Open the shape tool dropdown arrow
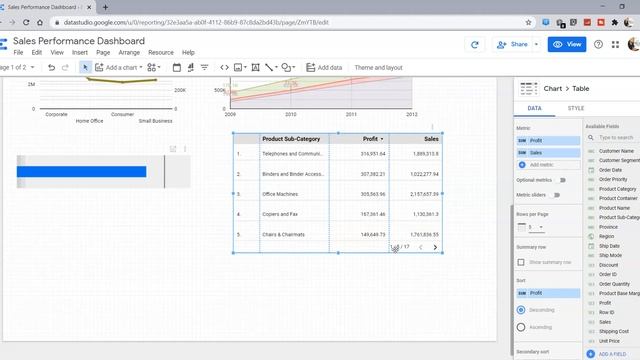This screenshot has height=360, width=640. (x=293, y=67)
